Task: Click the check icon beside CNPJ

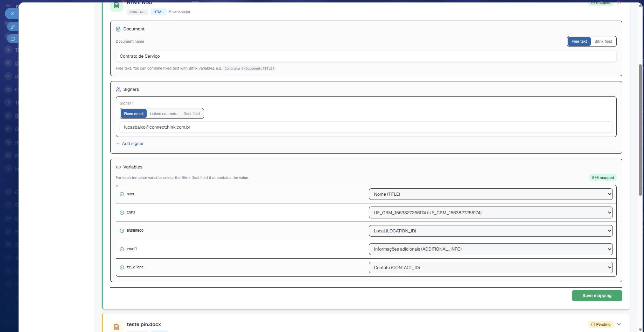Action: [x=122, y=212]
